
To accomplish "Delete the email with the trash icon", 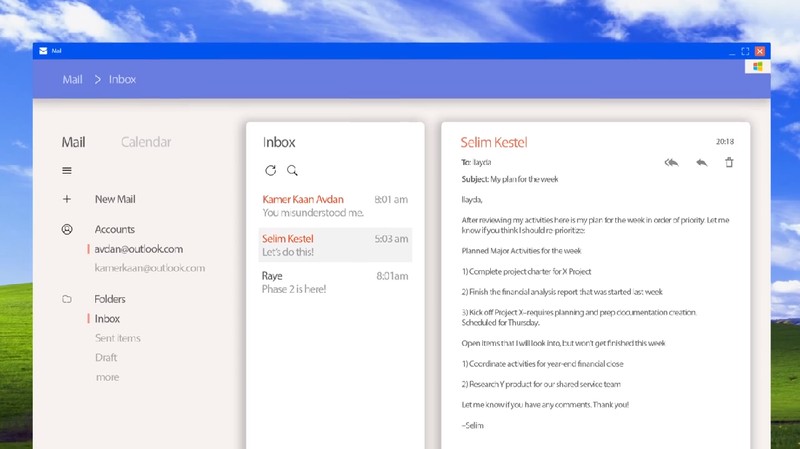I will 729,162.
